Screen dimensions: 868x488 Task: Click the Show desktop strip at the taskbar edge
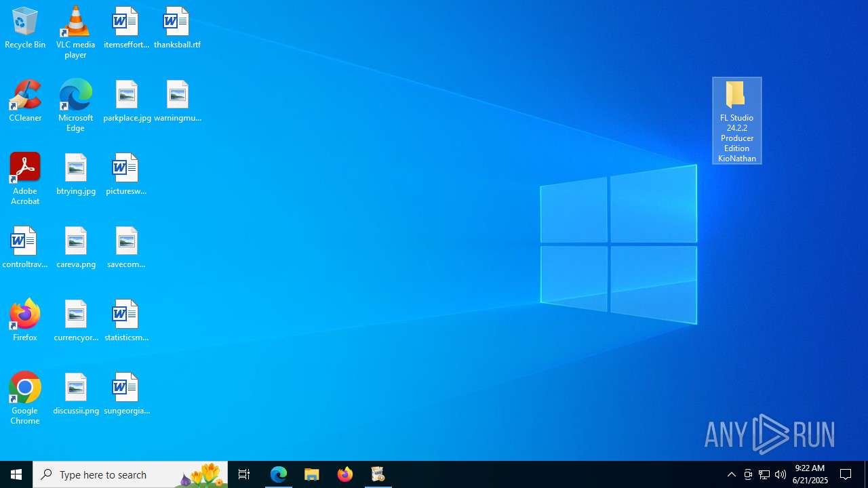coord(866,474)
